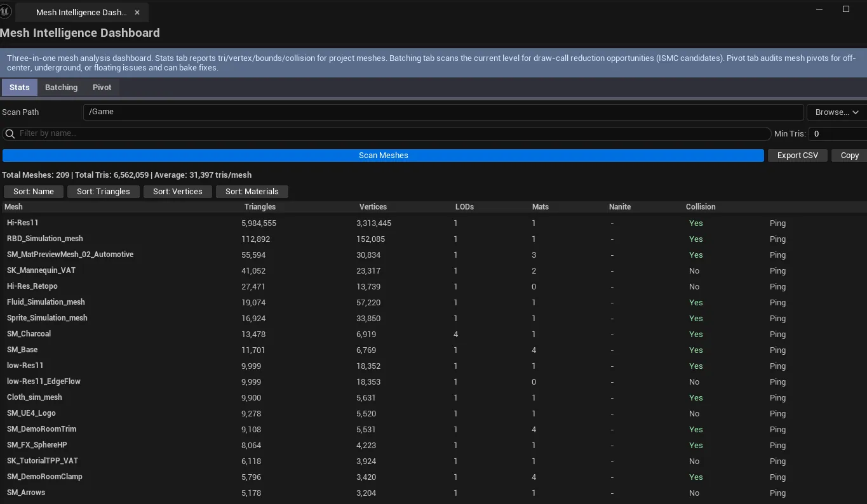Viewport: 867px width, 504px height.
Task: Select the SK_TutorialTPP_VAT mesh name
Action: coord(43,461)
